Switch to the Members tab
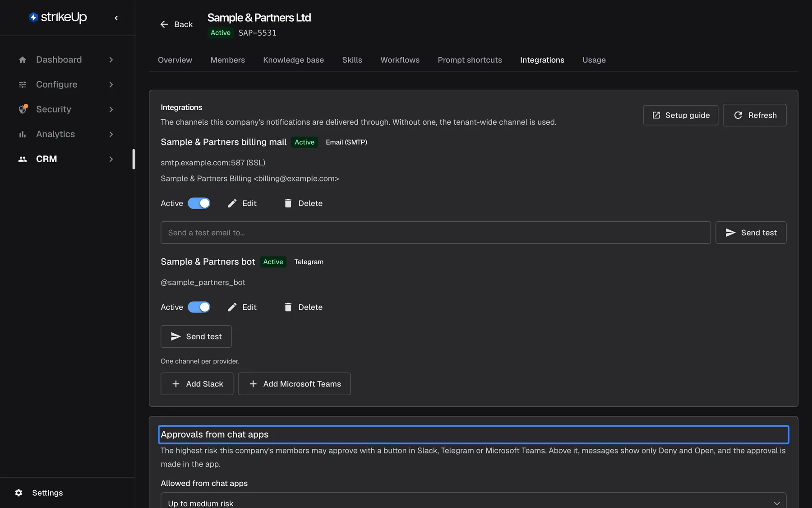Screen dimensions: 812x508 [x=228, y=60]
